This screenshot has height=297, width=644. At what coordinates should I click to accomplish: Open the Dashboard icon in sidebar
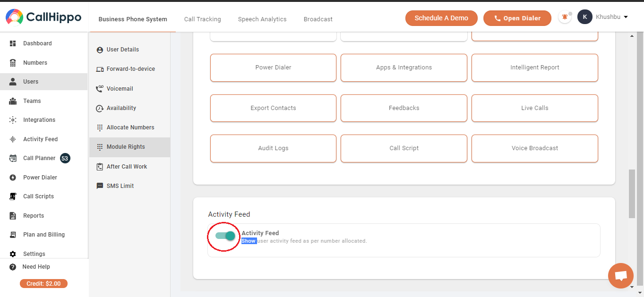(13, 43)
